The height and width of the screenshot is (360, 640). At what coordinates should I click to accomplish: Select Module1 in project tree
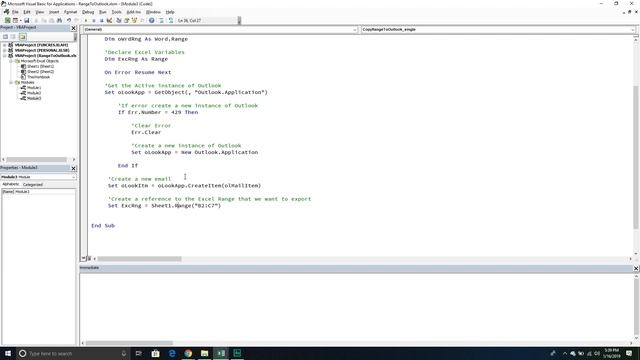coord(34,88)
